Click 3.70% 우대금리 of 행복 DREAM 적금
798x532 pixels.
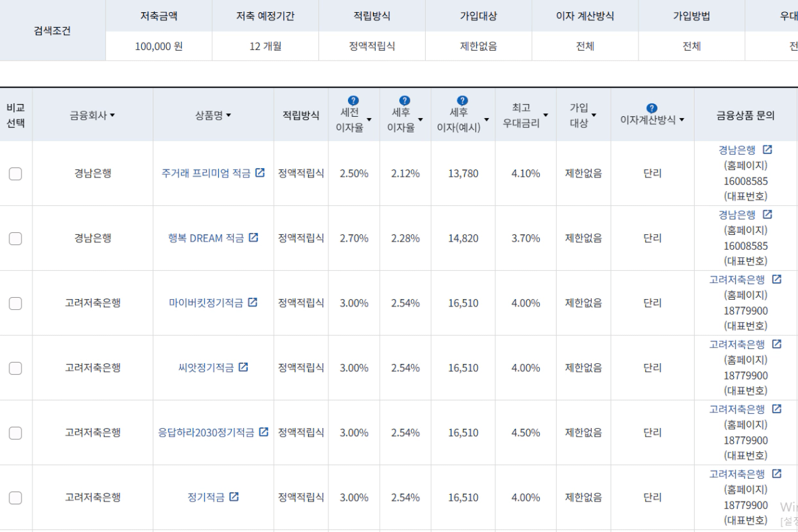pyautogui.click(x=526, y=238)
